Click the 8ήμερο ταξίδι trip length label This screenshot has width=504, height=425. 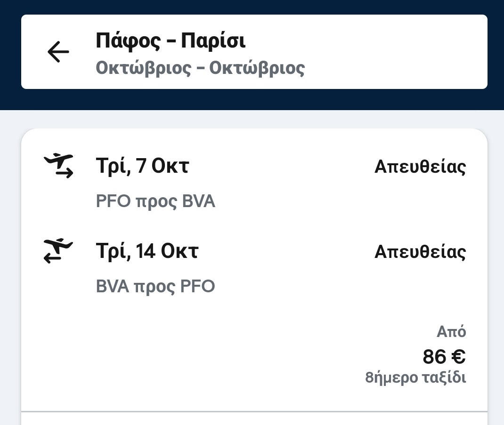[x=415, y=377]
